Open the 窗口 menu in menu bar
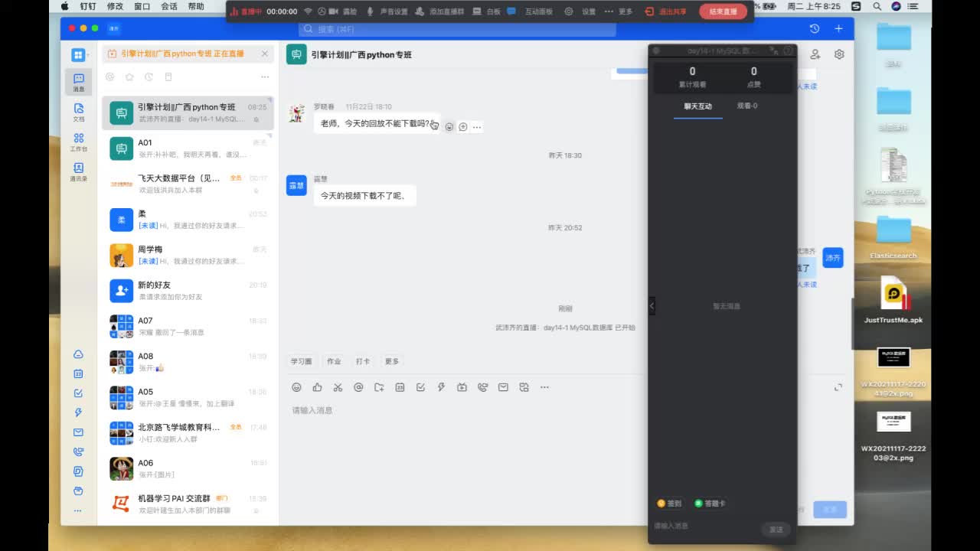This screenshot has height=551, width=980. pos(142,6)
